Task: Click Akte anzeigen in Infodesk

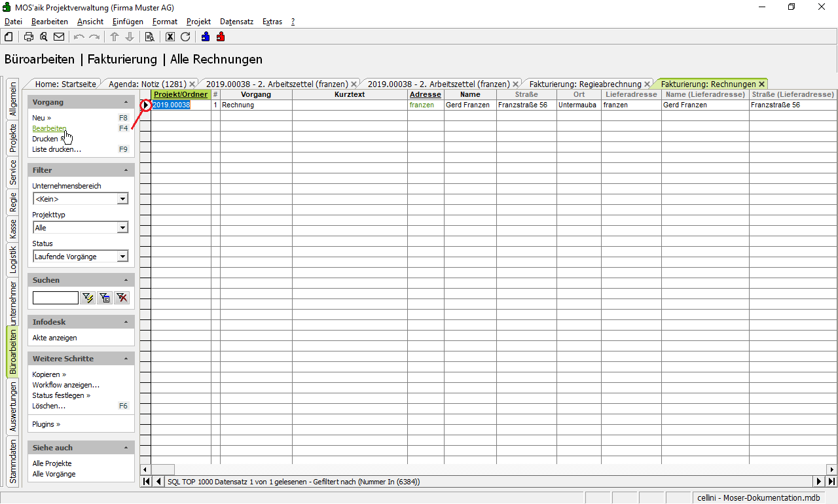Action: point(54,338)
